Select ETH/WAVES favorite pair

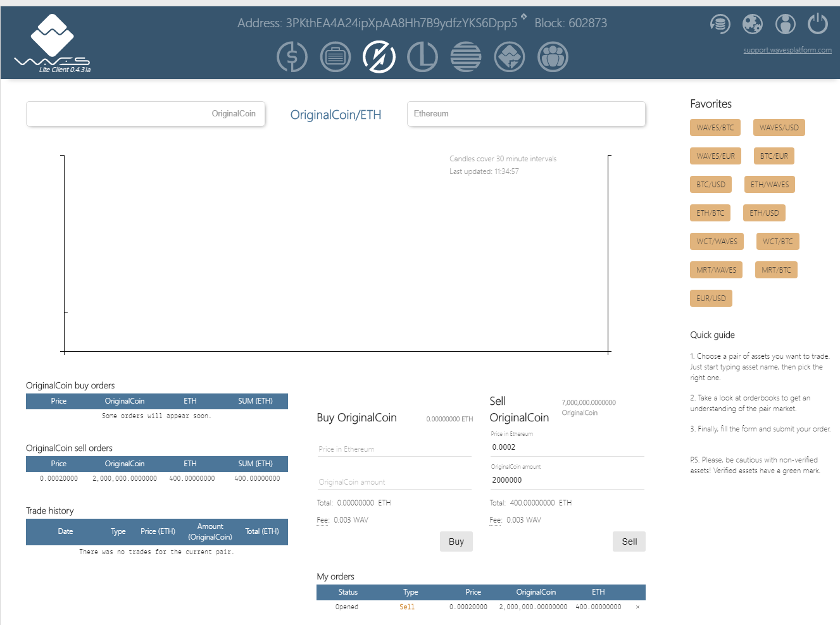point(770,185)
